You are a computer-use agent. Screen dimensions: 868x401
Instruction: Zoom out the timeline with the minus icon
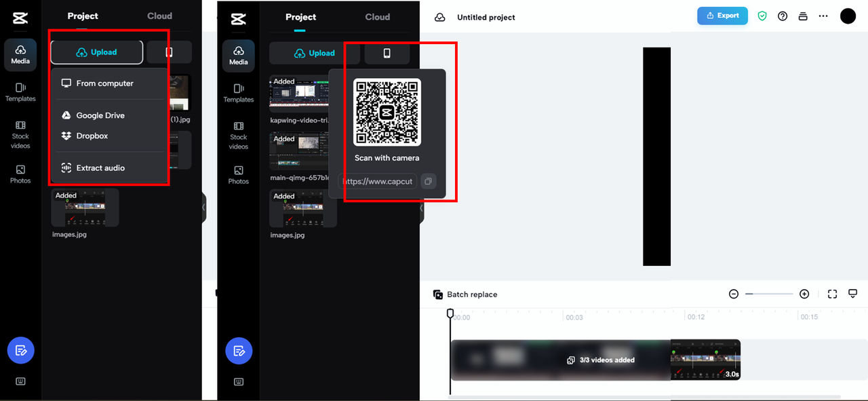734,294
